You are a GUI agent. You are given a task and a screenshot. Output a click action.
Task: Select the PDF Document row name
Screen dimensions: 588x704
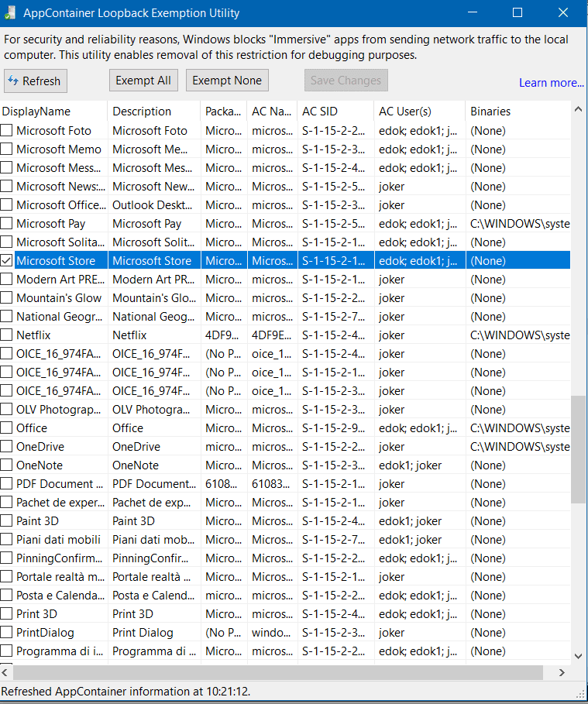coord(60,483)
